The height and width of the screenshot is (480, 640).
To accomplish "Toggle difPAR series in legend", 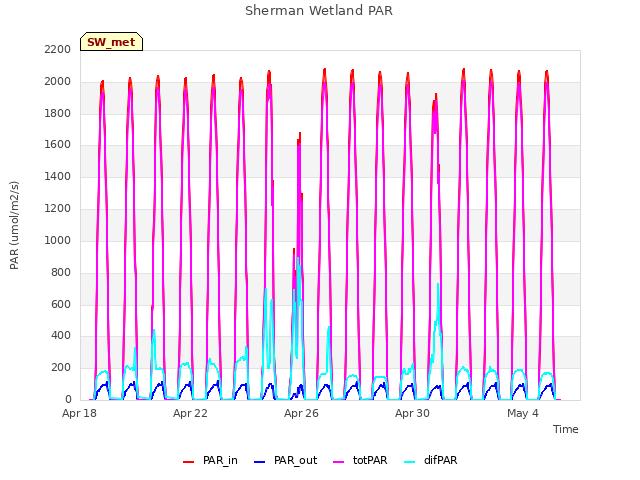I will pyautogui.click(x=431, y=460).
